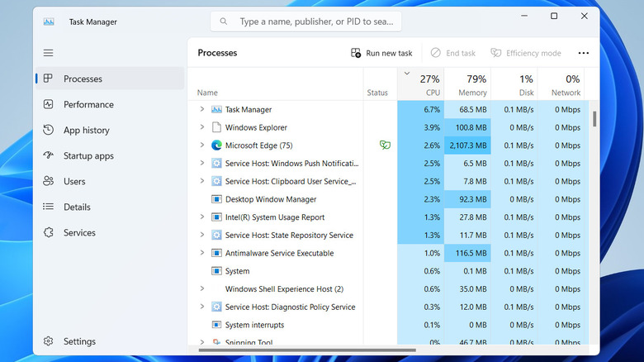Click the Run new task button
The image size is (644, 362).
pyautogui.click(x=381, y=53)
